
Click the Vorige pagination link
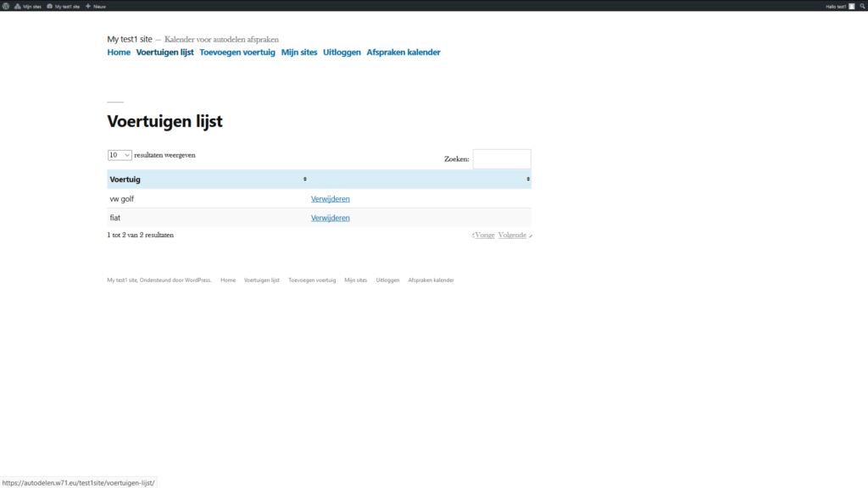(484, 235)
